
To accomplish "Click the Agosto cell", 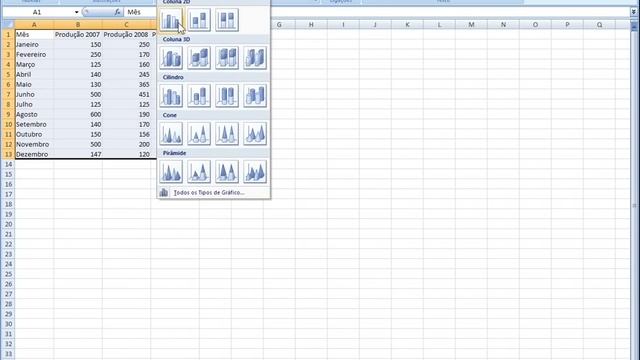I will point(34,114).
